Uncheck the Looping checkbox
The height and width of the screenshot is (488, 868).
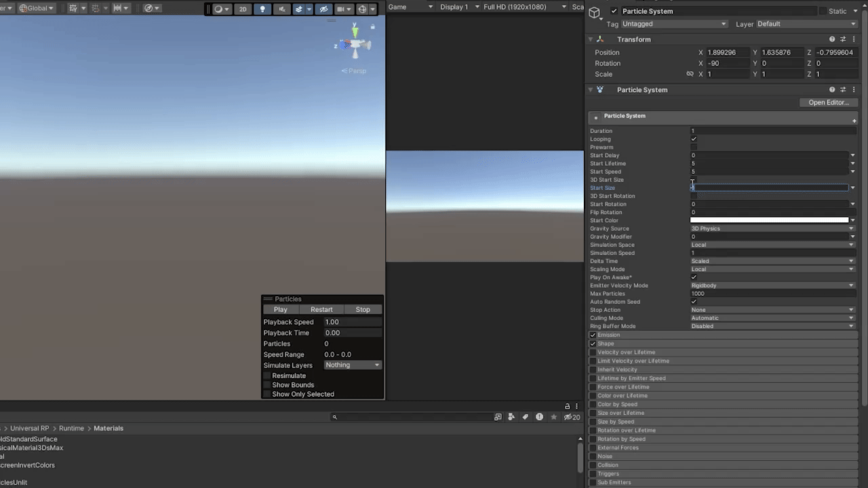point(694,139)
